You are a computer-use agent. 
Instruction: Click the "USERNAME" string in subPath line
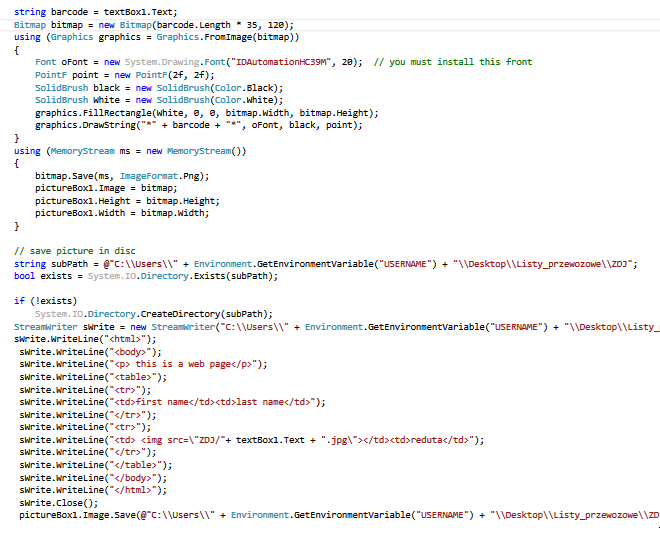pyautogui.click(x=407, y=264)
